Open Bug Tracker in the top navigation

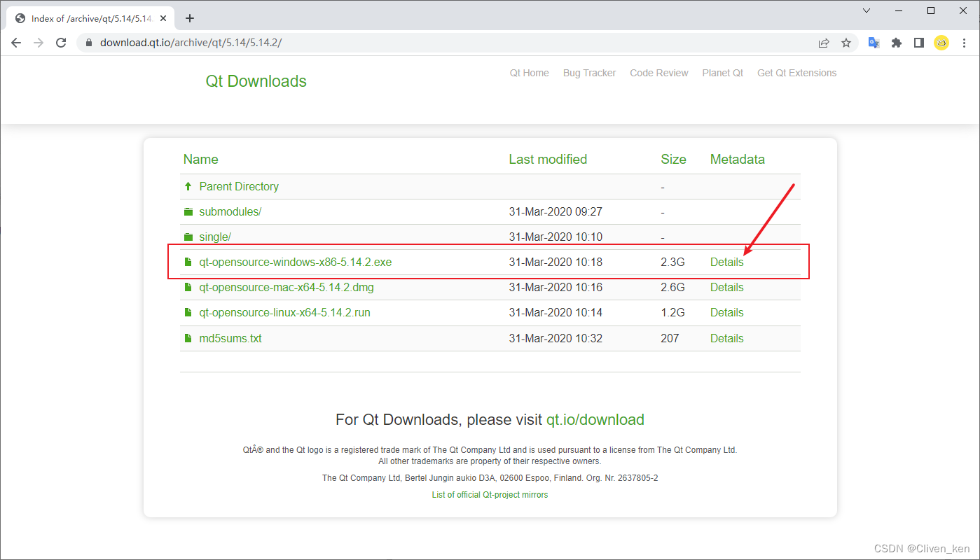click(x=589, y=73)
